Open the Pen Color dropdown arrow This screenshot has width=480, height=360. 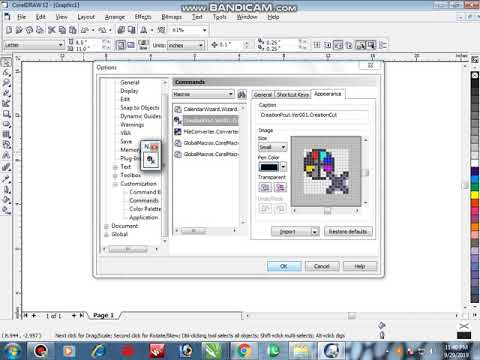click(283, 166)
